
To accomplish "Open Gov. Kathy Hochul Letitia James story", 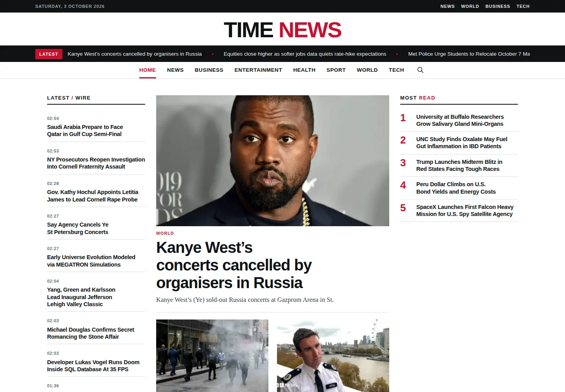I will coord(93,196).
